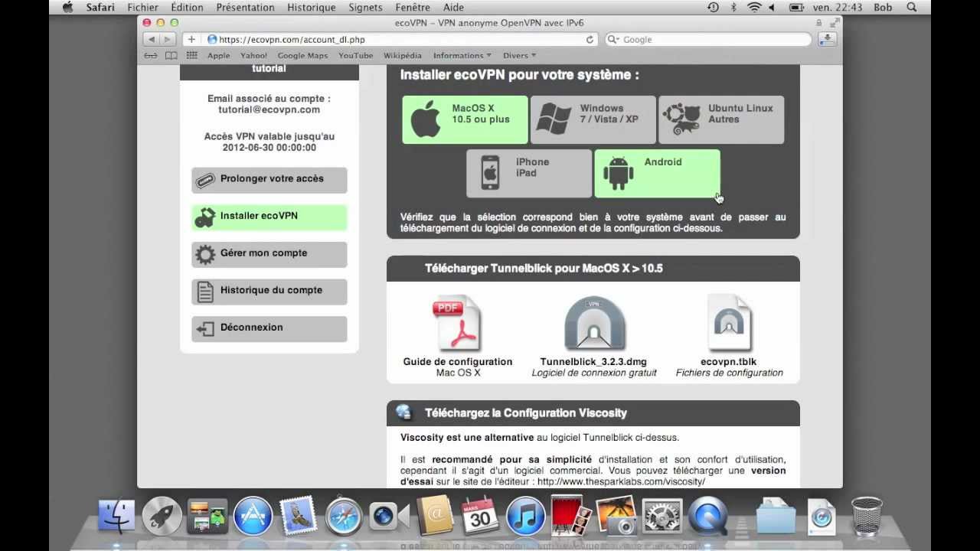Launch App Store from the Dock

tap(253, 516)
